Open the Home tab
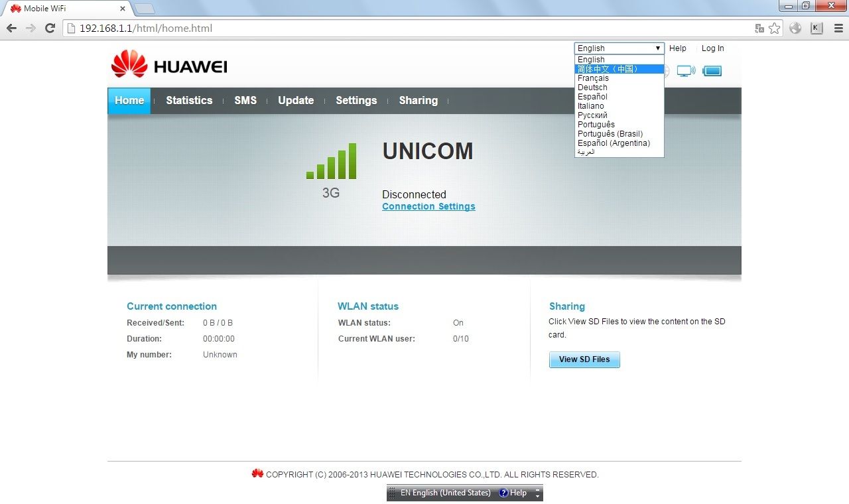Viewport: 849px width, 504px height. point(129,101)
